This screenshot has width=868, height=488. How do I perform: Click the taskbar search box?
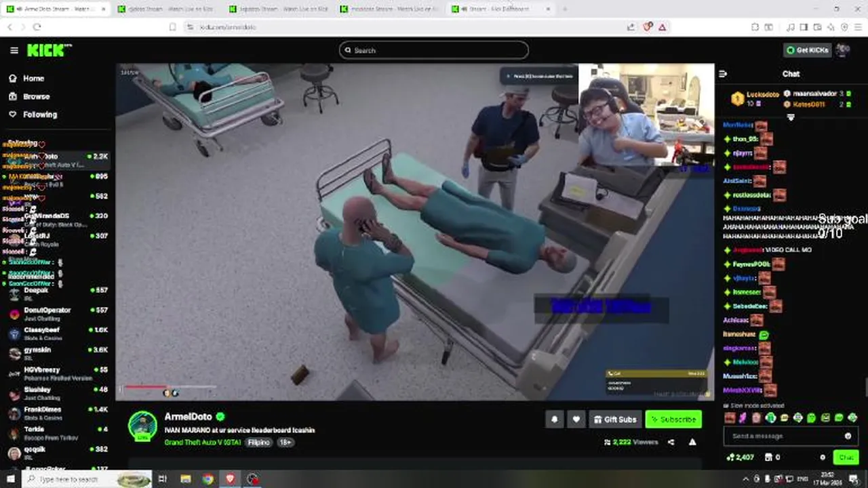click(87, 479)
